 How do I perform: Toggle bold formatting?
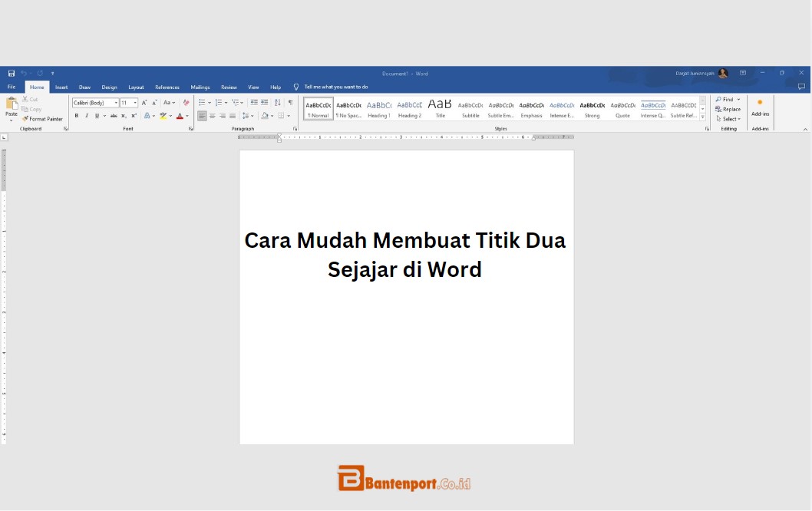pos(77,115)
